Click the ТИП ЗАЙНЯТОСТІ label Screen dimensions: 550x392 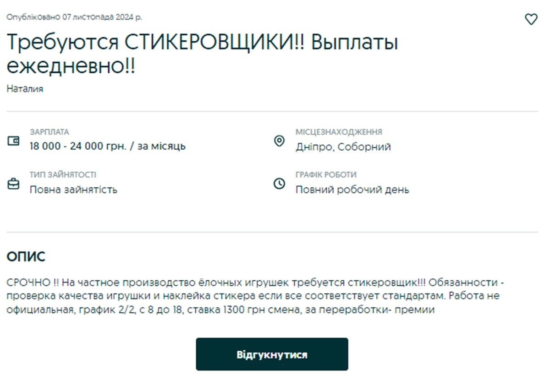[63, 175]
